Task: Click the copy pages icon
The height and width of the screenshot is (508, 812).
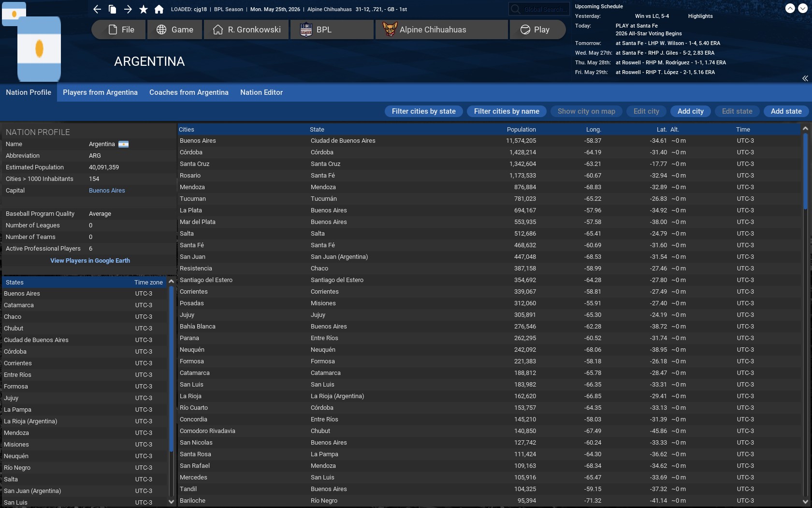Action: pos(113,9)
